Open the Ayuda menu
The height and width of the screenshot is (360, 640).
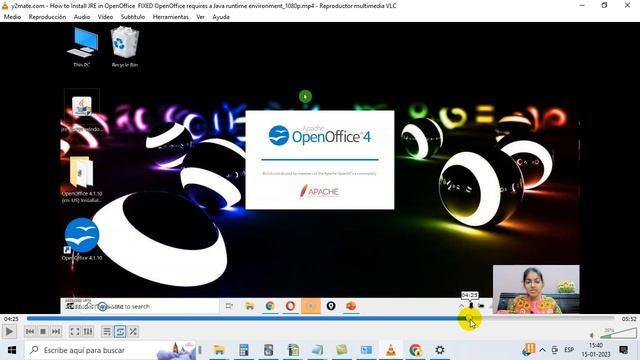pos(221,17)
